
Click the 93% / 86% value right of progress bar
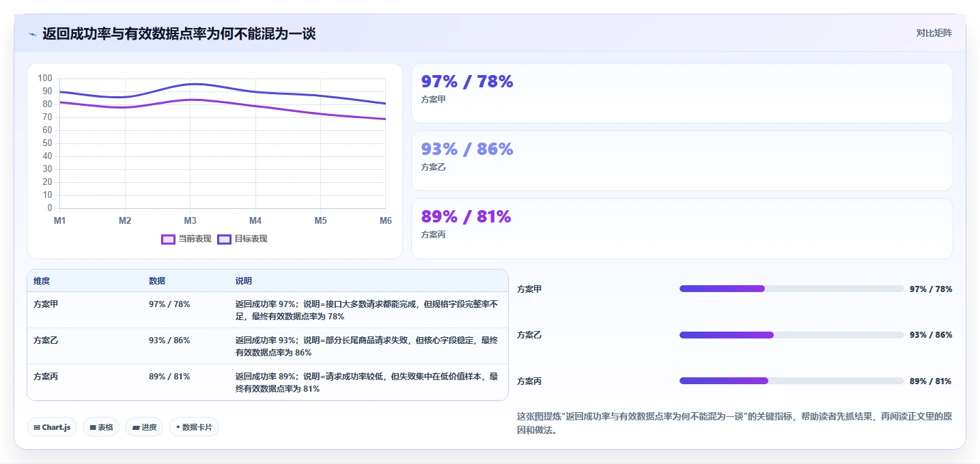tap(931, 335)
